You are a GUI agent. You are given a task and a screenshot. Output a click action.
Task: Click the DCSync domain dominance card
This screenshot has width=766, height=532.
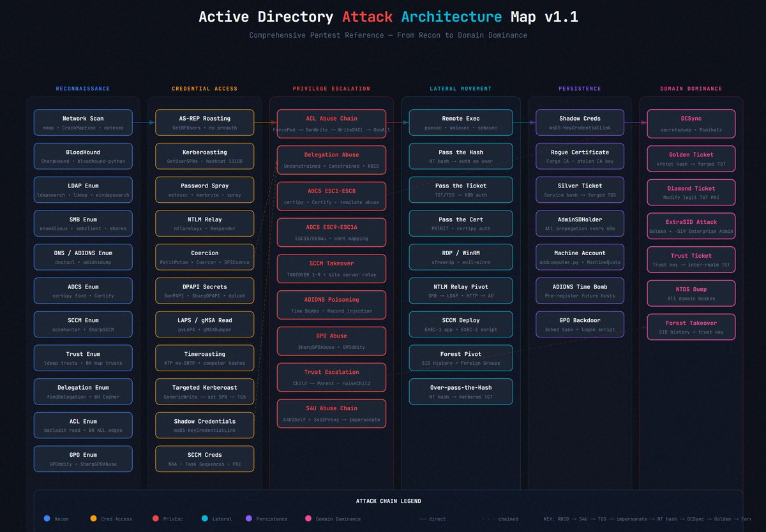point(691,122)
